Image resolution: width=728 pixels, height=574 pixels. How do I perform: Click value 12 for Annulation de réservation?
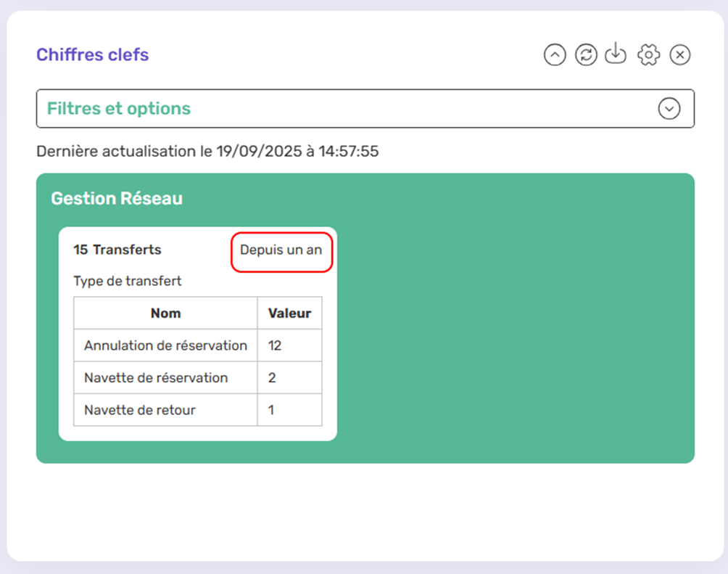pyautogui.click(x=275, y=345)
